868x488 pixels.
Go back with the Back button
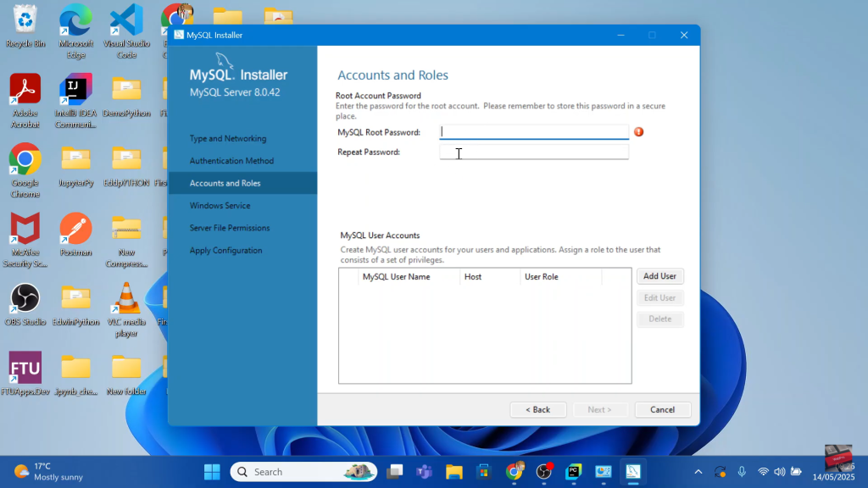pyautogui.click(x=538, y=409)
